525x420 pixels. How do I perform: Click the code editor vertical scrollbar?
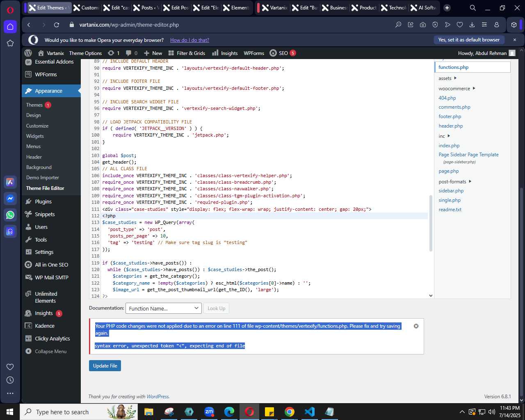click(431, 223)
